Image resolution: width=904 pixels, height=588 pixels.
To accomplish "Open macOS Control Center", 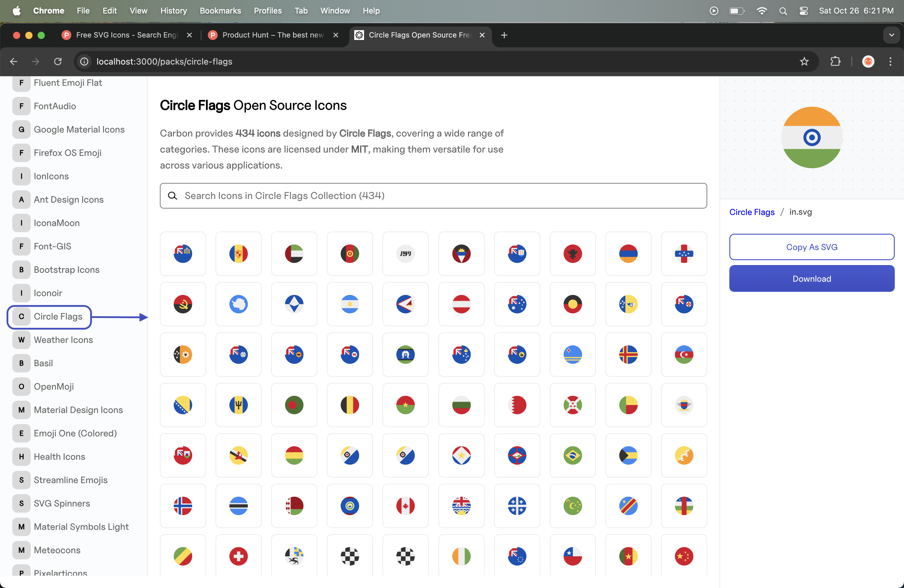I will [x=803, y=11].
